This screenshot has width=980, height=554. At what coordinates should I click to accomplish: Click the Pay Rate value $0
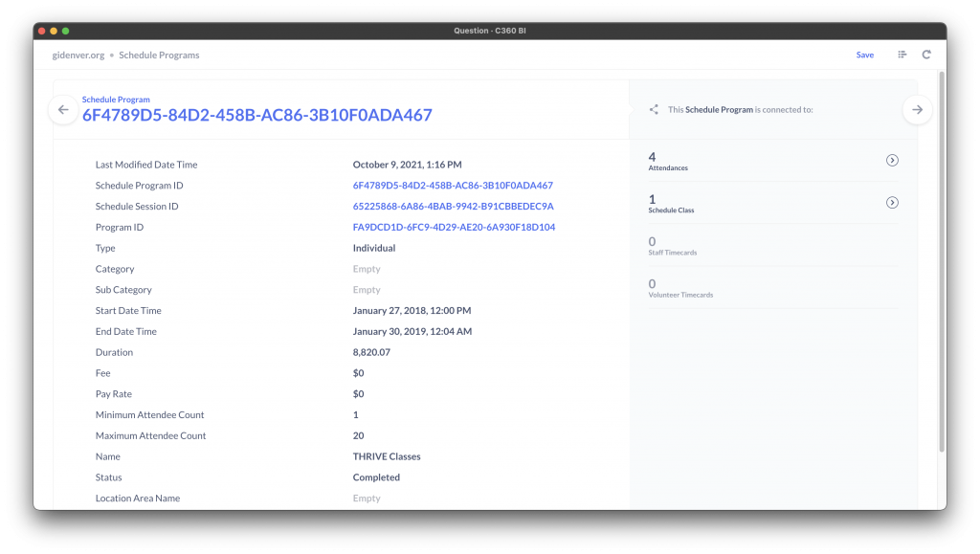358,394
